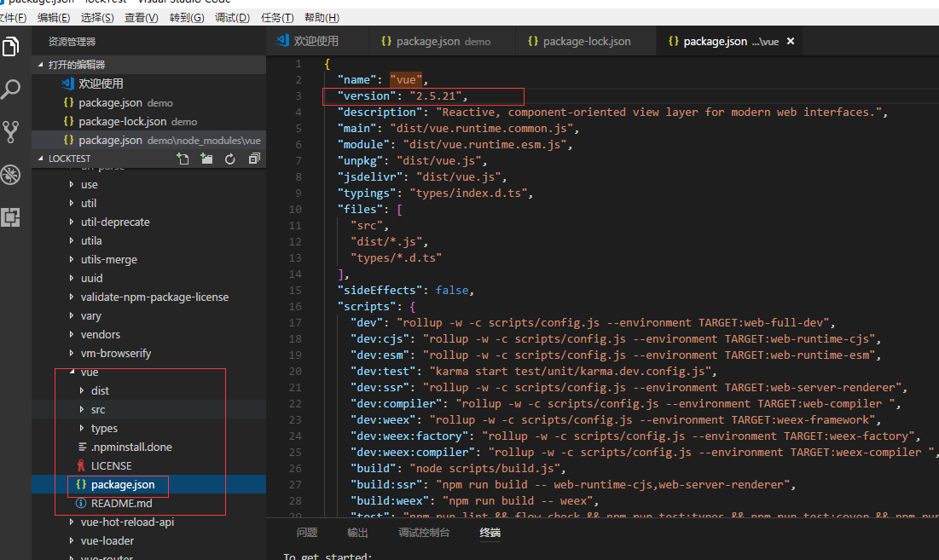Click the New Folder icon in LOCKTEST header
This screenshot has width=939, height=560.
point(206,159)
